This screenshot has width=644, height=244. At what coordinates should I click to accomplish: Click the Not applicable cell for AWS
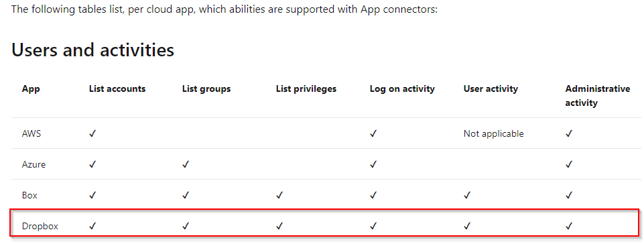pos(494,134)
